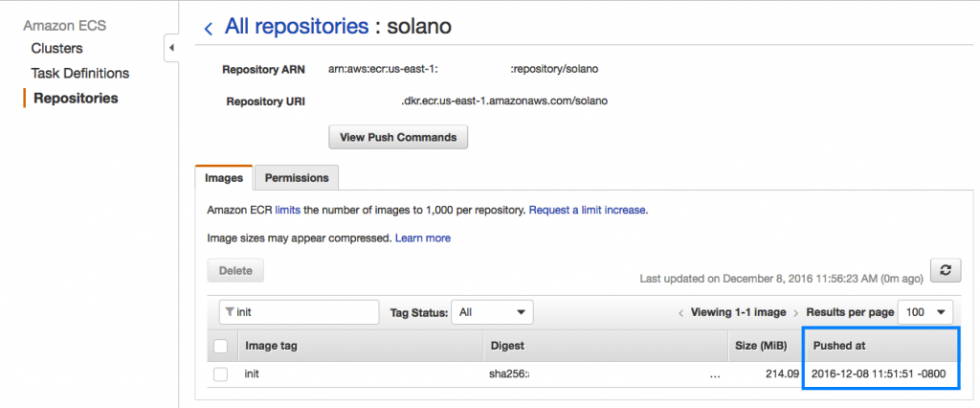Click the truncated digest ellipsis
980x408 pixels.
click(x=715, y=374)
